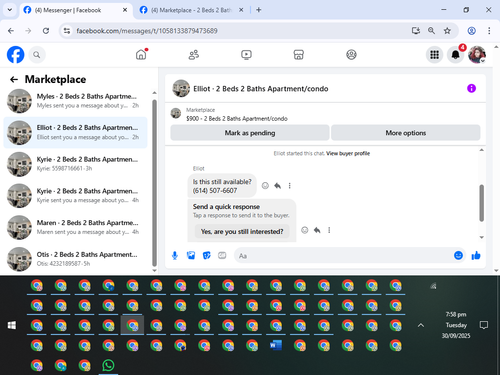Open the zoom magnifier in address bar

431,31
